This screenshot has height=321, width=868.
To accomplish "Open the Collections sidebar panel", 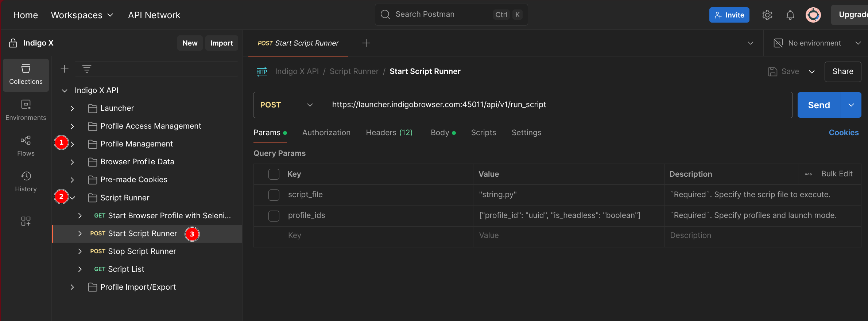I will click(26, 75).
